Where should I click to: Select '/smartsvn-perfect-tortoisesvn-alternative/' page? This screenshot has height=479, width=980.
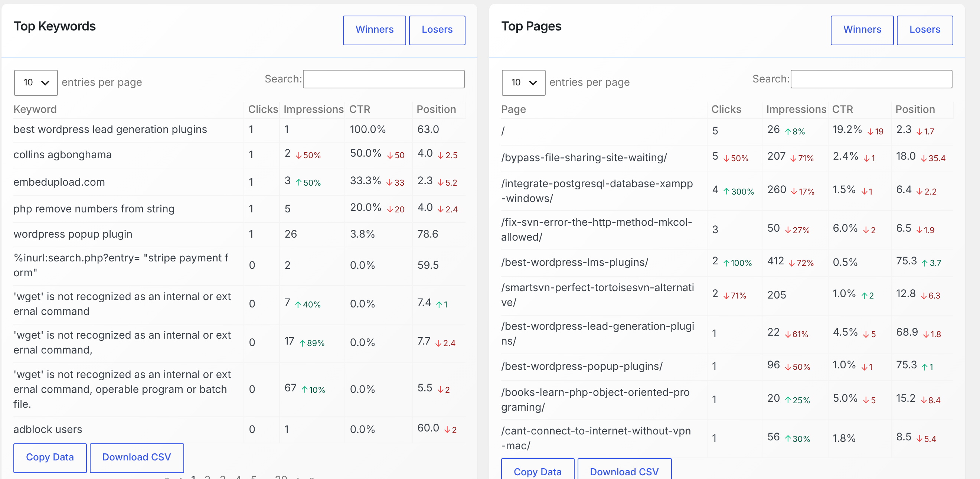(597, 295)
